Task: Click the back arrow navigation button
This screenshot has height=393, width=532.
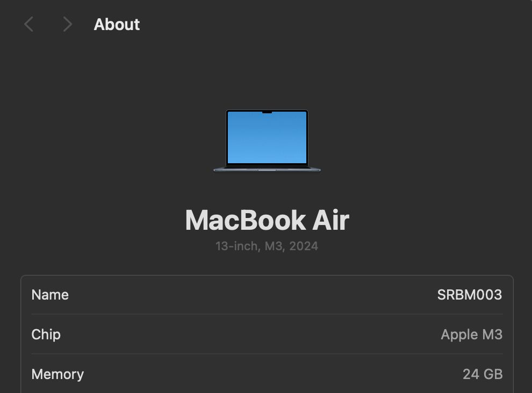Action: pos(29,24)
